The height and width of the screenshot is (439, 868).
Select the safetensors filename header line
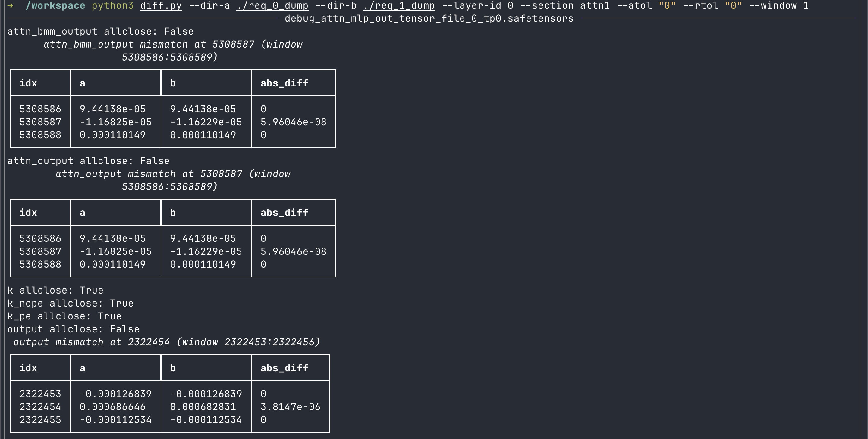429,18
